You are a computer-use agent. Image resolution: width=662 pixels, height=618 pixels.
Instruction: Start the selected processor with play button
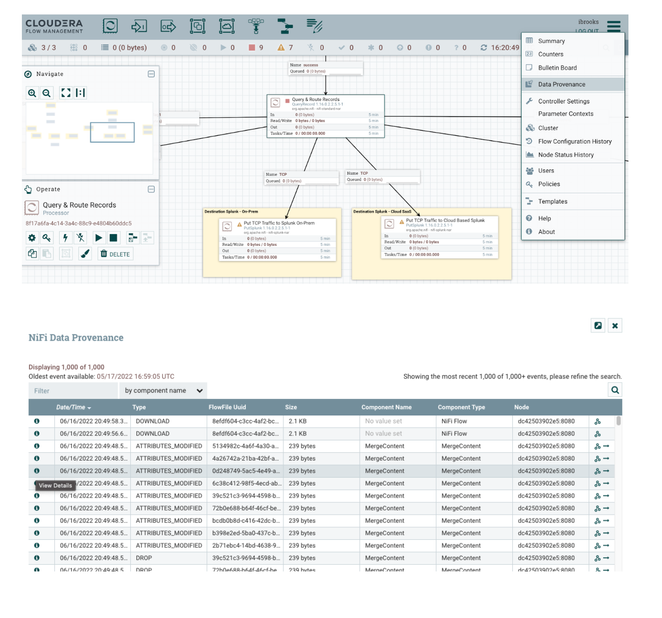click(x=98, y=238)
